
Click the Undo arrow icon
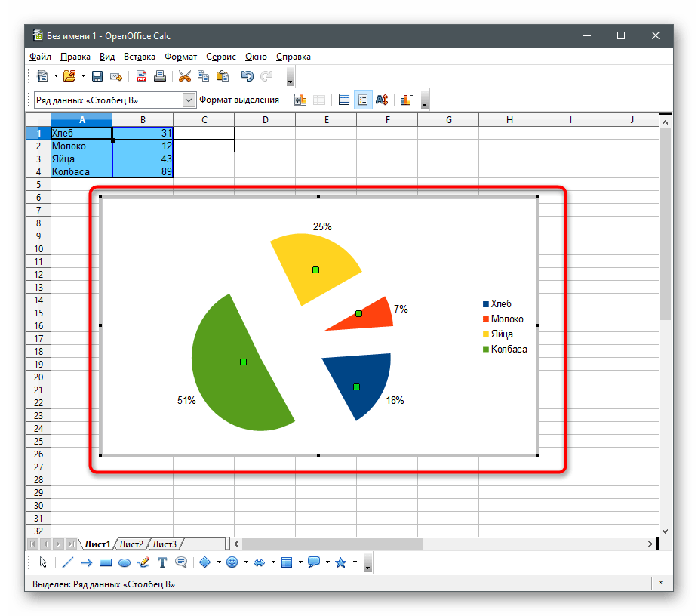pos(247,76)
